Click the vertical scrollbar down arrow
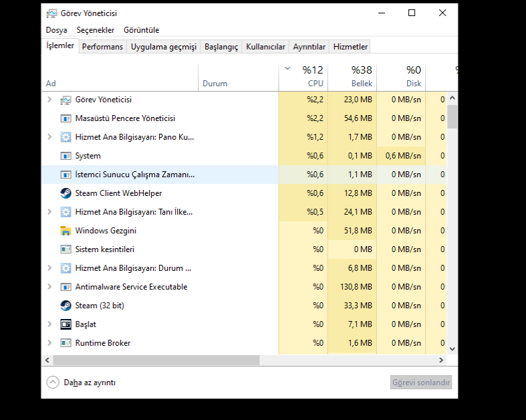This screenshot has width=526, height=420. coord(452,349)
